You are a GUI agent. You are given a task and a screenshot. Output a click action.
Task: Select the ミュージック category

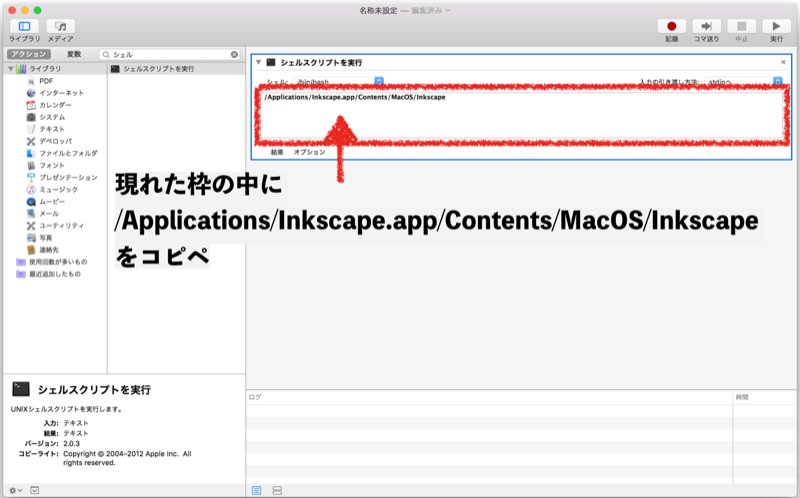[x=59, y=189]
